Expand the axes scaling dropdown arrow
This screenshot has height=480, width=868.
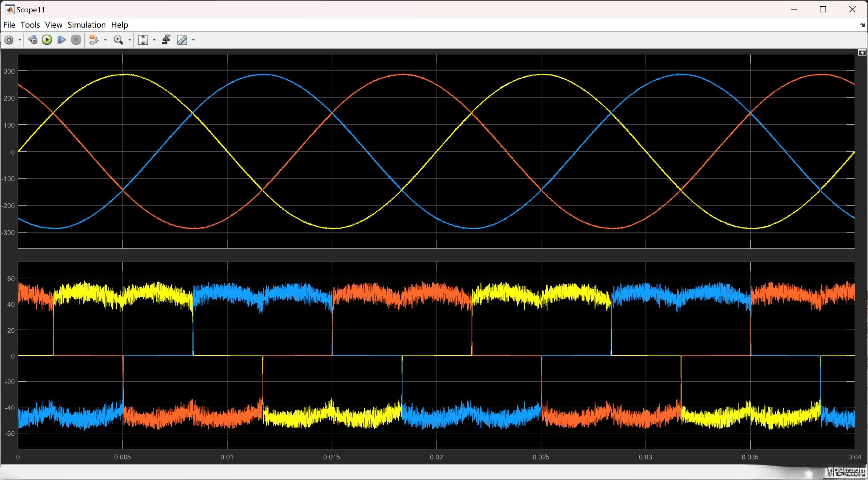tap(154, 40)
